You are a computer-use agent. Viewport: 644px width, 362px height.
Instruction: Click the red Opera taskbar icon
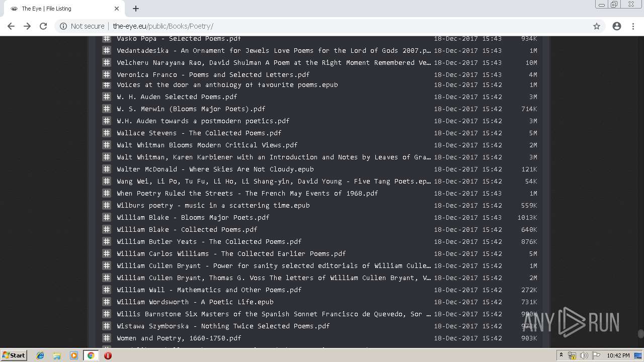[108, 355]
